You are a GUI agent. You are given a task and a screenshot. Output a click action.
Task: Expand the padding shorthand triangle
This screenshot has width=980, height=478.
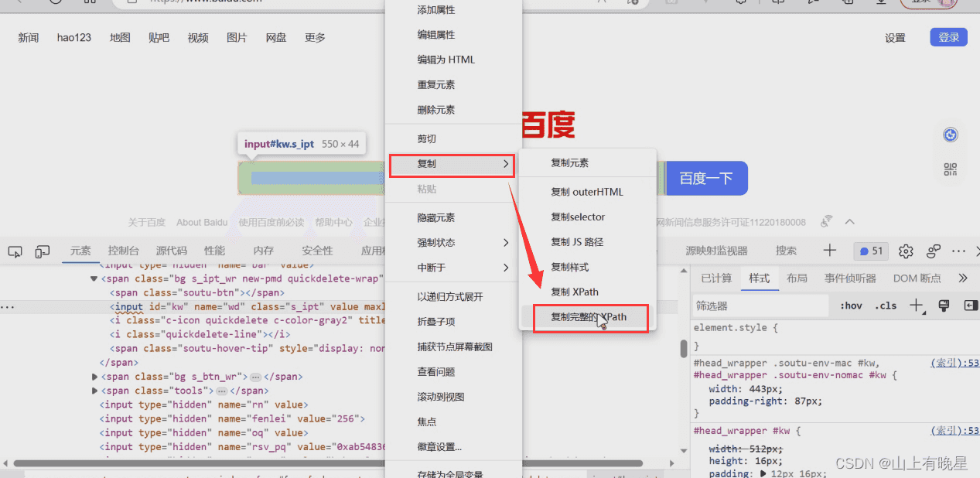point(764,473)
